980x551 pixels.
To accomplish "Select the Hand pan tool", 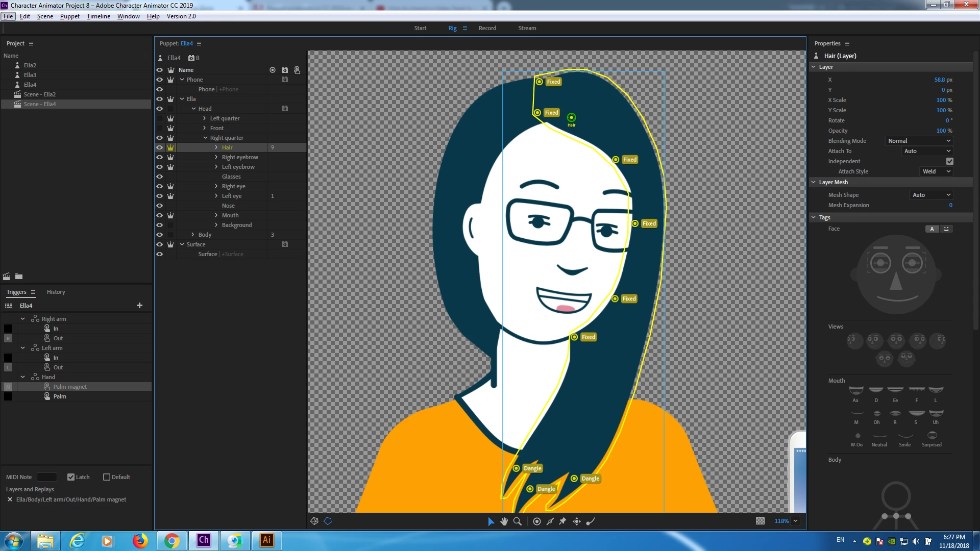I will click(x=504, y=521).
